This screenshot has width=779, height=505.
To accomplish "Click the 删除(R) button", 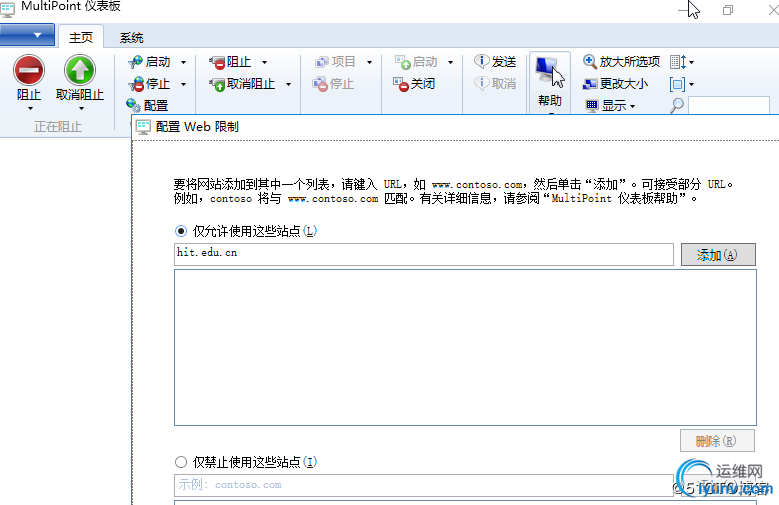I will pyautogui.click(x=717, y=441).
